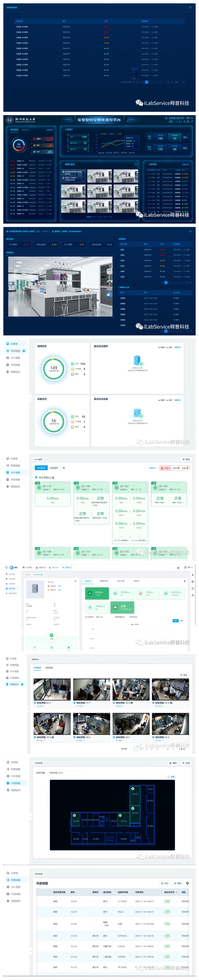Click 平面视图 icon in the 房间状态 dashboard sidebar

[x=8, y=365]
